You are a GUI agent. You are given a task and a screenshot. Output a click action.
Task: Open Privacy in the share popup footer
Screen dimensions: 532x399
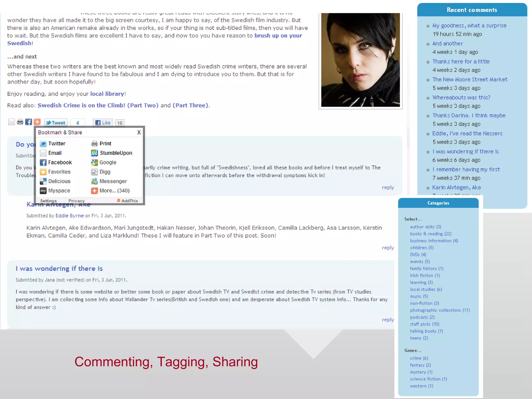pos(77,201)
